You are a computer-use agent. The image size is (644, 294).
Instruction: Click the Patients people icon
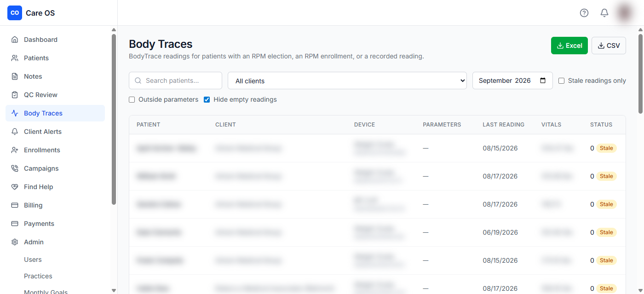point(15,58)
